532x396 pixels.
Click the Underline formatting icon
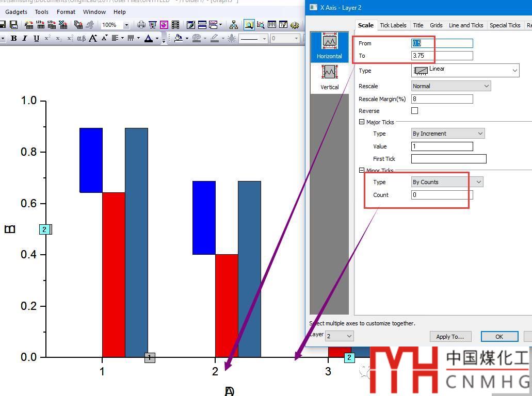pyautogui.click(x=36, y=38)
